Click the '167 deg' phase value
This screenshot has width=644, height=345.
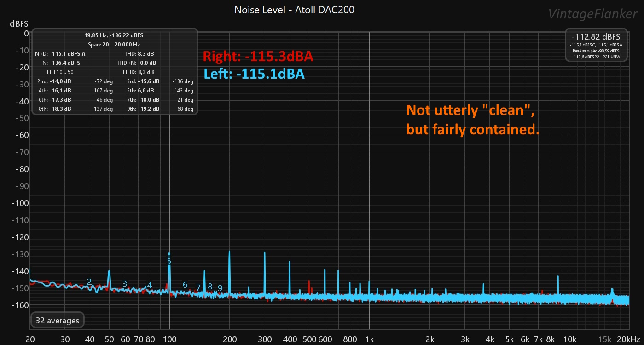(x=104, y=91)
